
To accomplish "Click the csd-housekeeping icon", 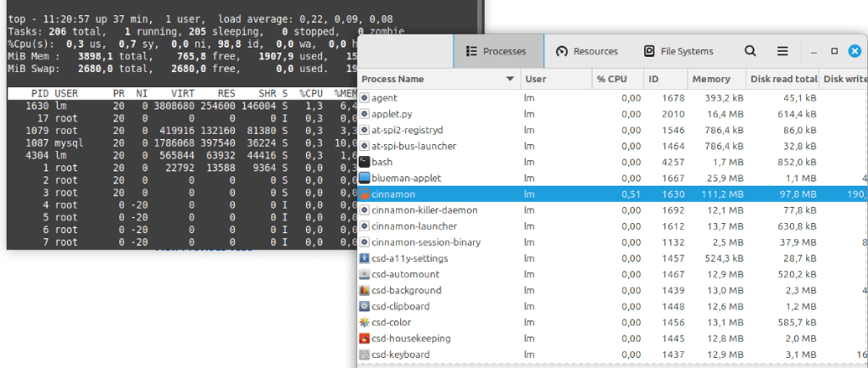I will 364,338.
